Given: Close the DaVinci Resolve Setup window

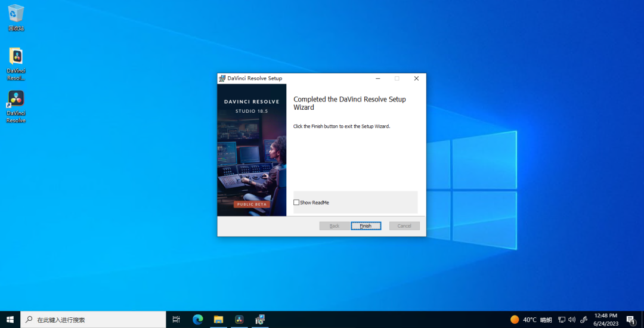Looking at the screenshot, I should (x=416, y=78).
